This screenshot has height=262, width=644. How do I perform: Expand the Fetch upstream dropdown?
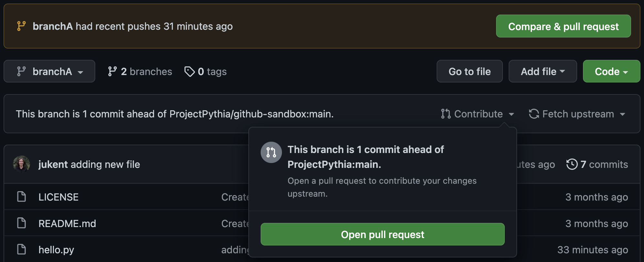coord(623,114)
